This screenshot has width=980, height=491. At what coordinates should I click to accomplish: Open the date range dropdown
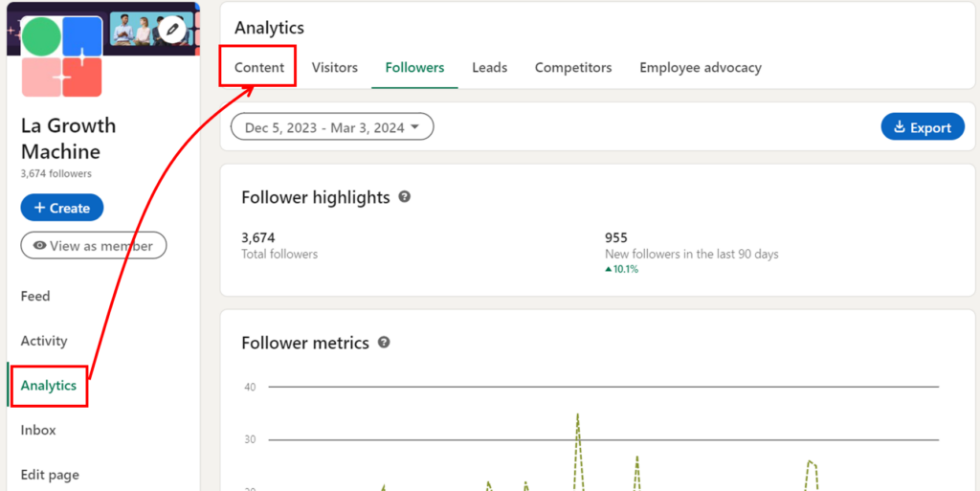pyautogui.click(x=332, y=127)
